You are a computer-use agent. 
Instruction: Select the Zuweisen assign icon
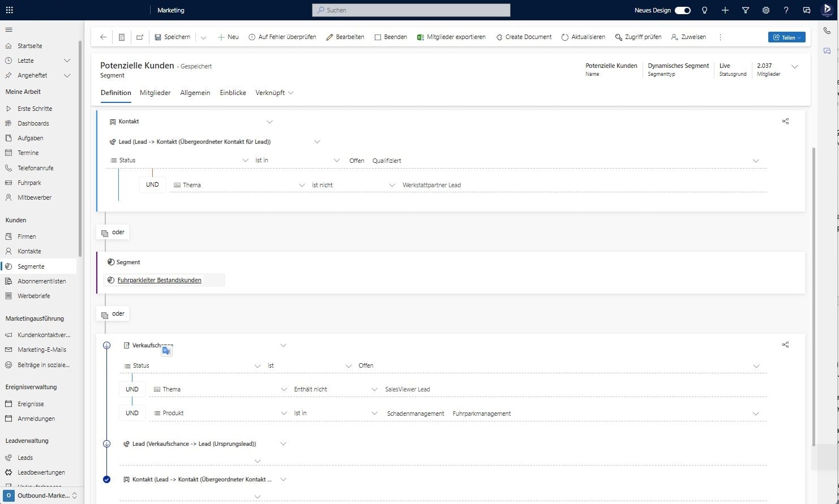point(673,37)
